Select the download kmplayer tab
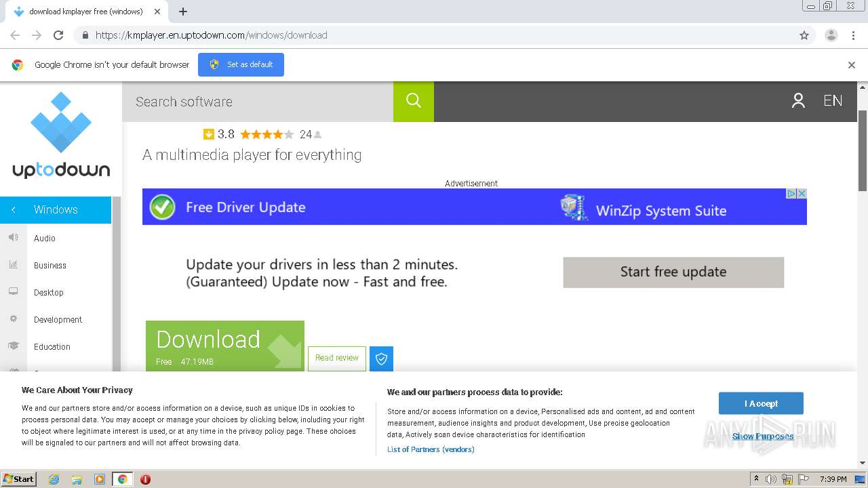 tap(86, 12)
